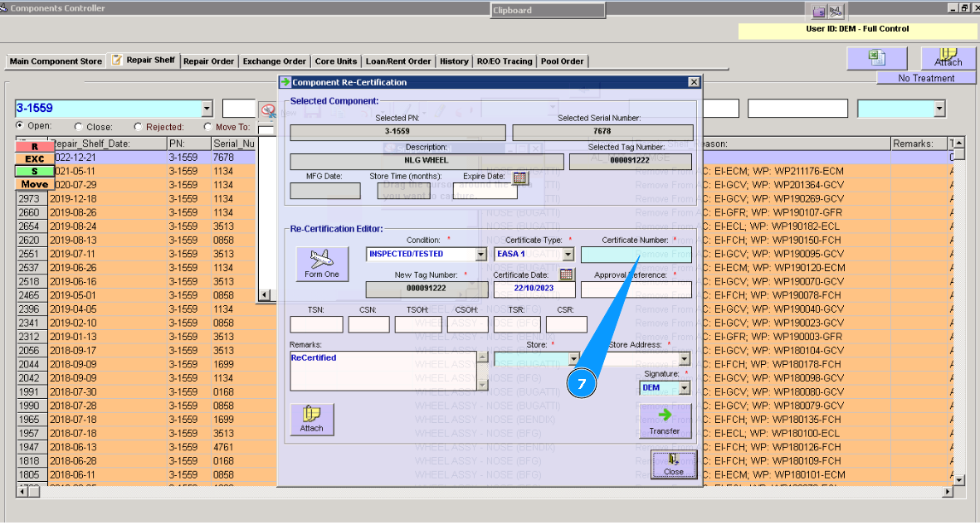Click the Form One airplane button
This screenshot has height=525, width=980.
pos(322,264)
